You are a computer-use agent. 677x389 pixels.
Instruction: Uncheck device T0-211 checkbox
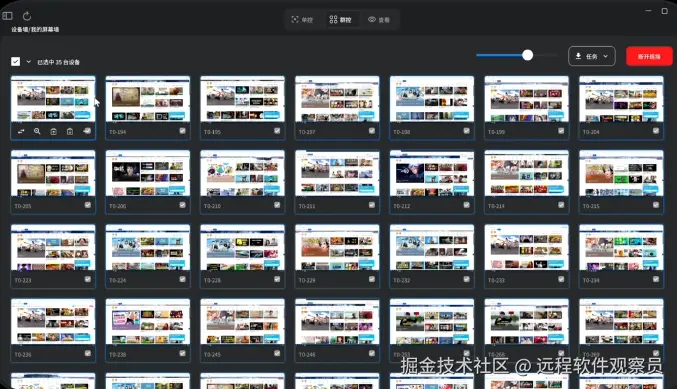point(372,205)
